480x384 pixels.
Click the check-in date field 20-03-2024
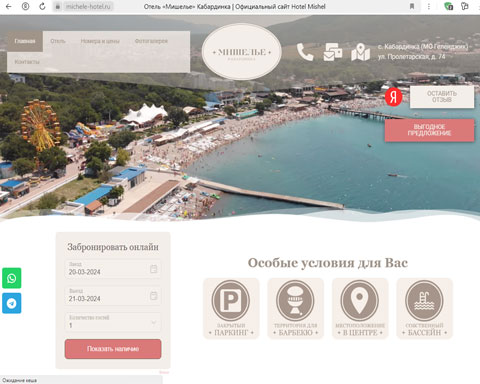tap(113, 269)
